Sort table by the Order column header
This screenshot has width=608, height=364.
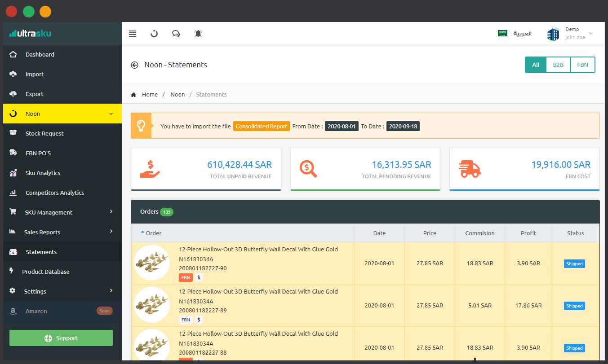(x=153, y=233)
